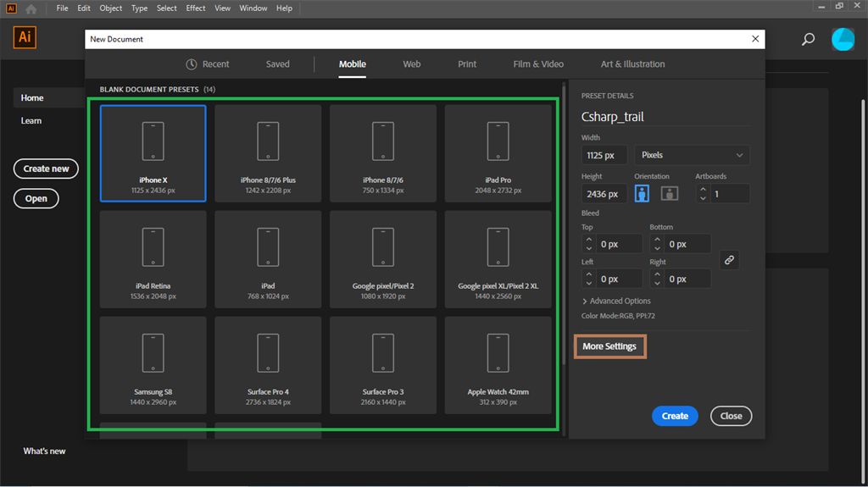
Task: Increase the Top bleed value
Action: [589, 240]
